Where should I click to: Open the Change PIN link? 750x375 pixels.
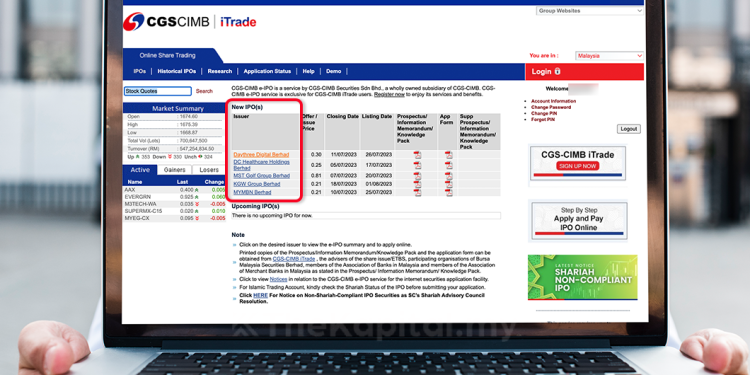544,113
